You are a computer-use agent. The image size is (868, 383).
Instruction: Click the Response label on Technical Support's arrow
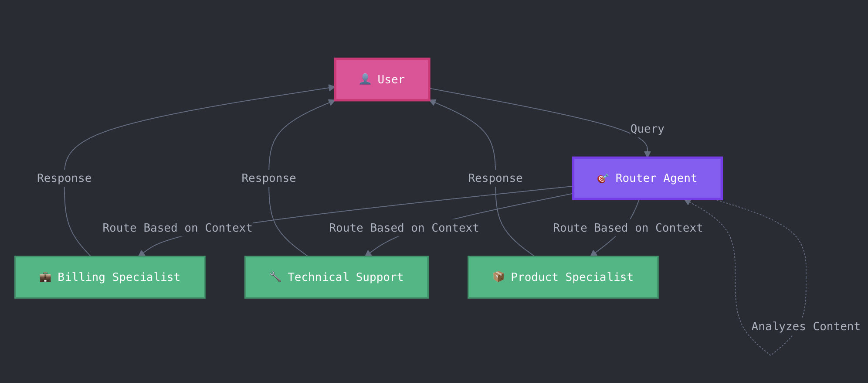click(268, 178)
